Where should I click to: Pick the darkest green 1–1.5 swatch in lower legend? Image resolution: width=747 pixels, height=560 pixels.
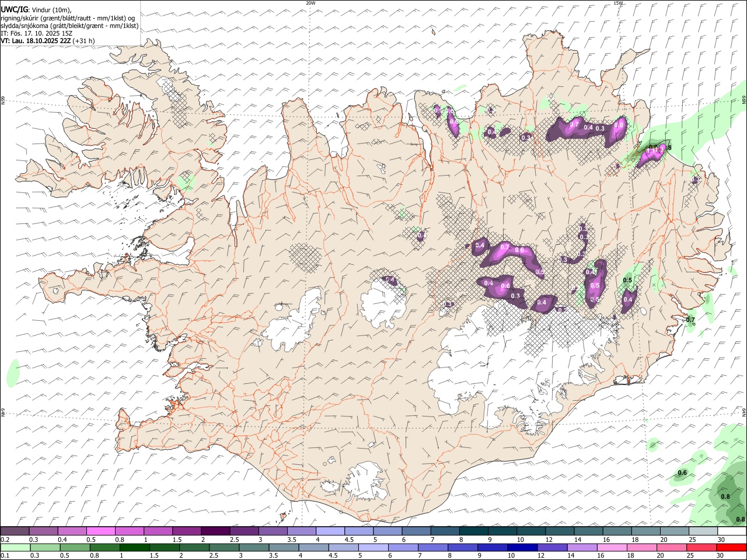(134, 548)
